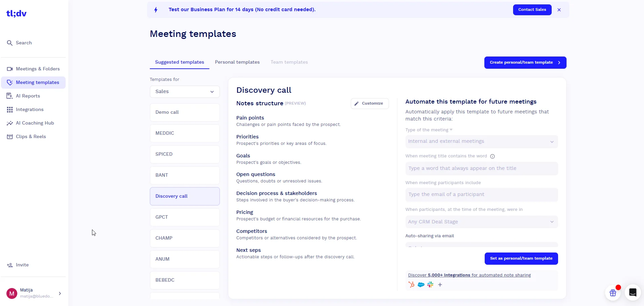Open the chat support widget

point(632,292)
